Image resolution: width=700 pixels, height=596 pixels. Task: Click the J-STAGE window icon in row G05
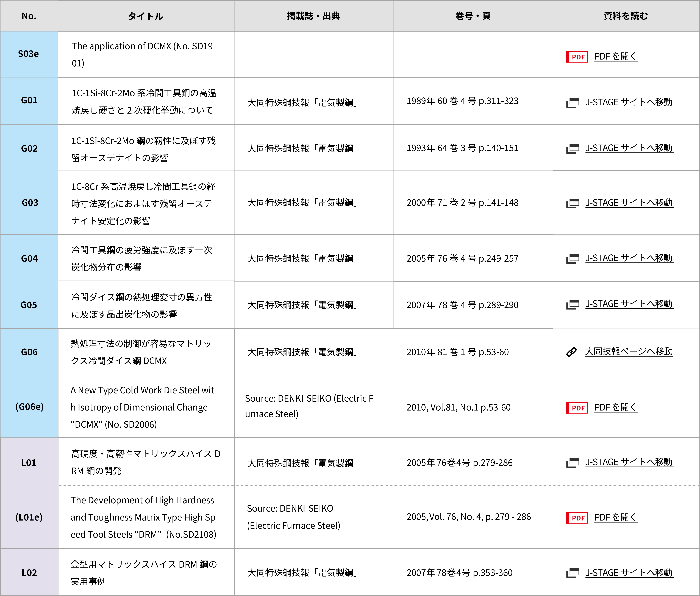point(573,305)
